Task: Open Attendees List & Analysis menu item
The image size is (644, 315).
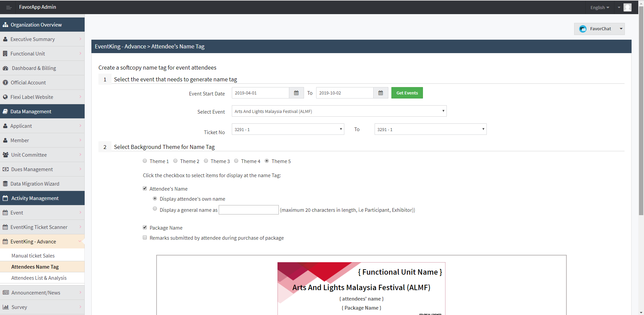Action: (39, 278)
